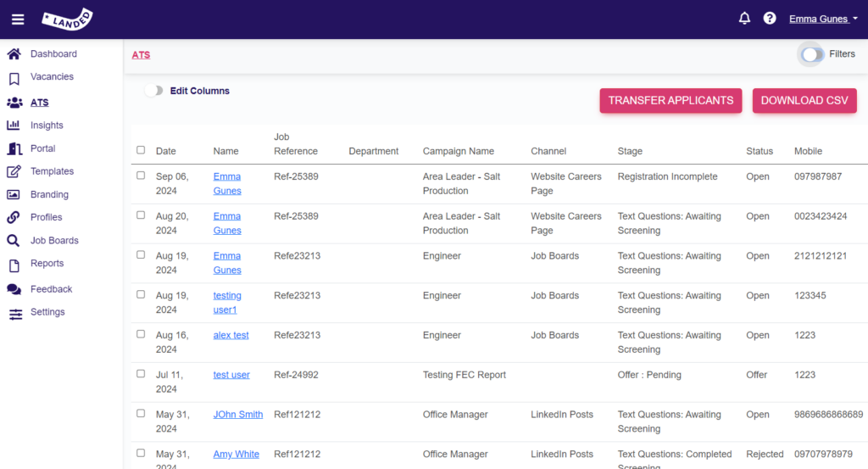This screenshot has height=469, width=868.
Task: Click the Settings sliders icon
Action: tap(15, 315)
